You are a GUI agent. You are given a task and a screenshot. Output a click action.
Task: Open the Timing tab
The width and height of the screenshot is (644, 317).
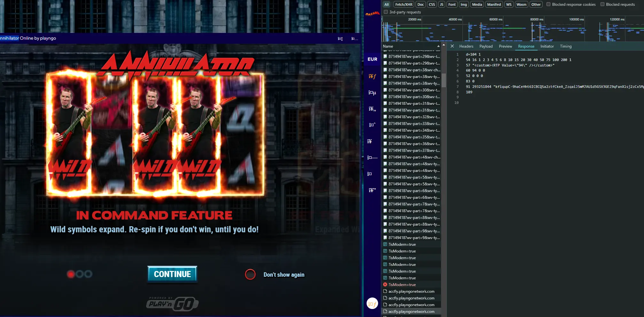(x=566, y=46)
